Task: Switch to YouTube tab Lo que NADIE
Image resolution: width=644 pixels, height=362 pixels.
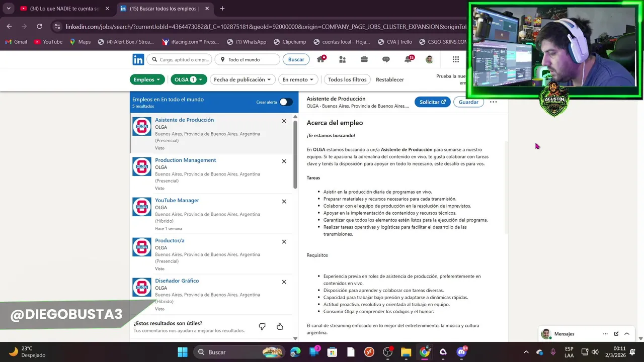Action: [x=64, y=9]
